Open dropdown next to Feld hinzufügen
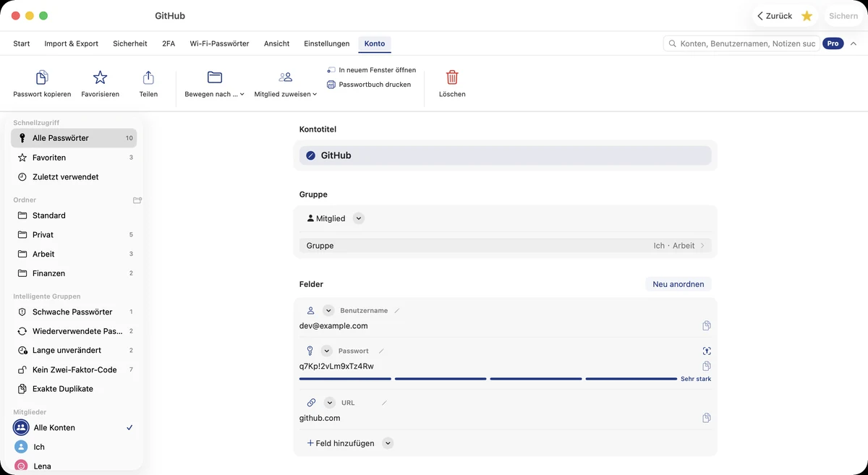Image resolution: width=868 pixels, height=475 pixels. (x=388, y=443)
